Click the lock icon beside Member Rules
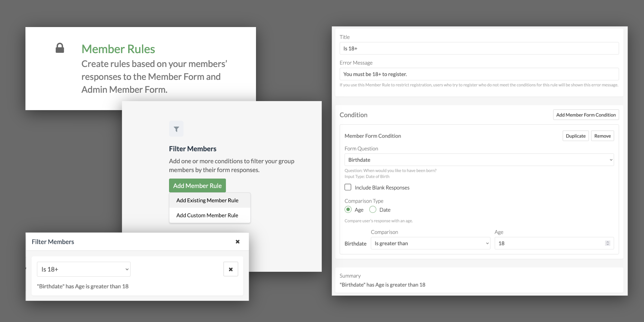The height and width of the screenshot is (322, 644). pyautogui.click(x=60, y=48)
